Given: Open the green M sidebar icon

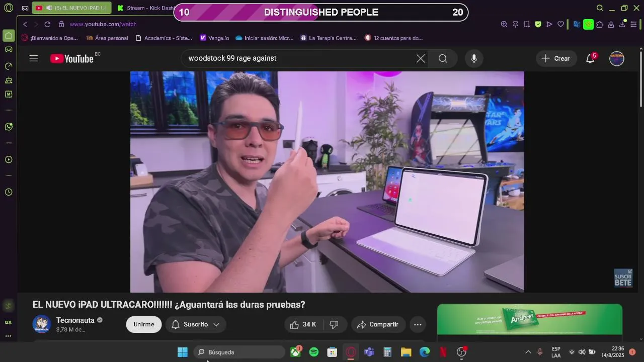Looking at the screenshot, I should 9,94.
